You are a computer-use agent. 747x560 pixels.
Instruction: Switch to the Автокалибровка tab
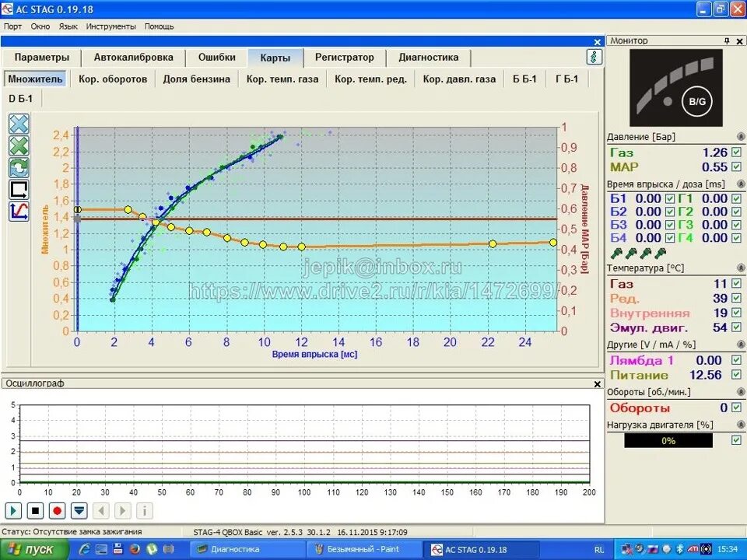(133, 58)
